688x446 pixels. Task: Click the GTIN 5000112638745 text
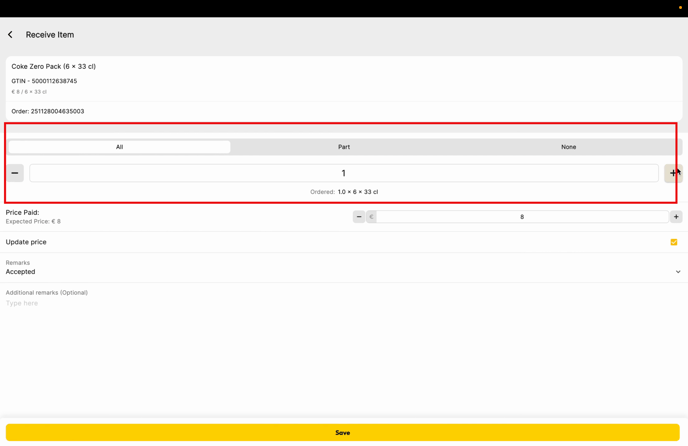44,82
